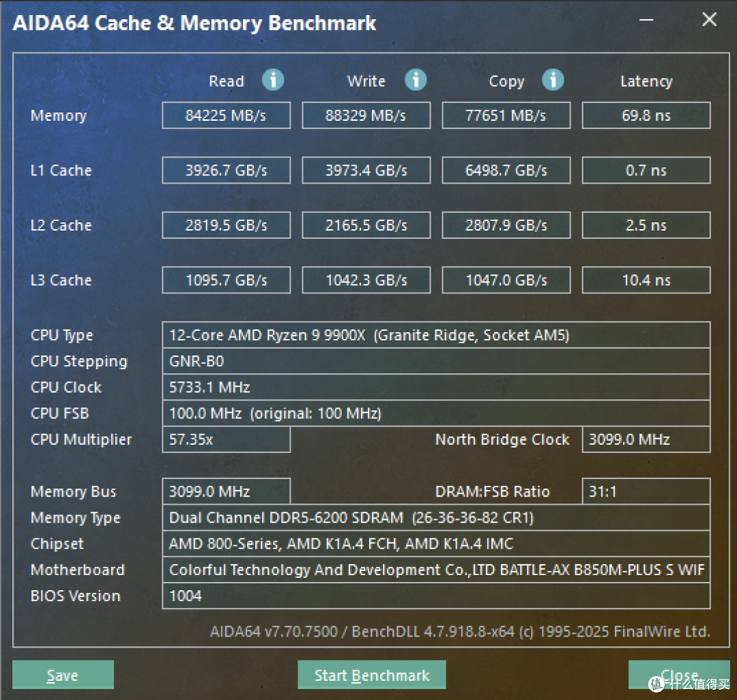Select Memory write value 88329 MB/s
The width and height of the screenshot is (737, 700).
366,115
